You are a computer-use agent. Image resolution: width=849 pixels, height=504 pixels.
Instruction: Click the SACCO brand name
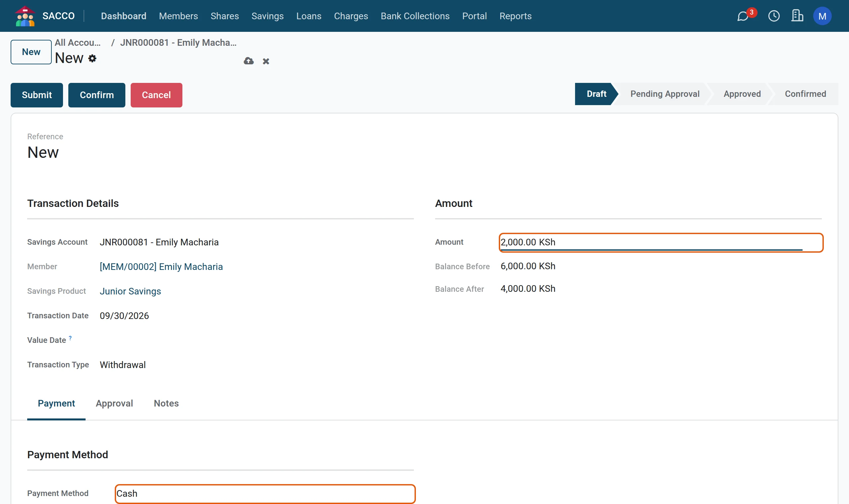[58, 16]
